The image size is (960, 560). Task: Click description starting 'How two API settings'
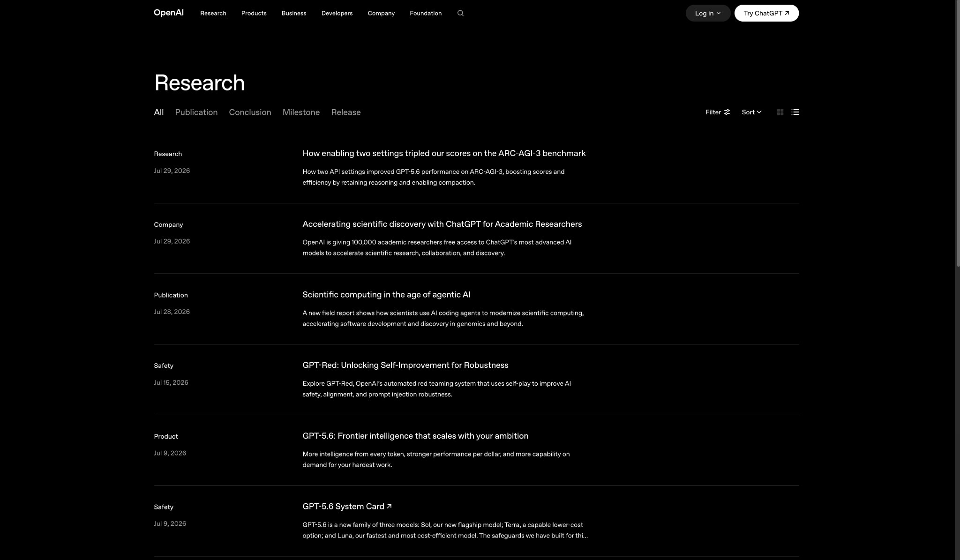tap(434, 177)
